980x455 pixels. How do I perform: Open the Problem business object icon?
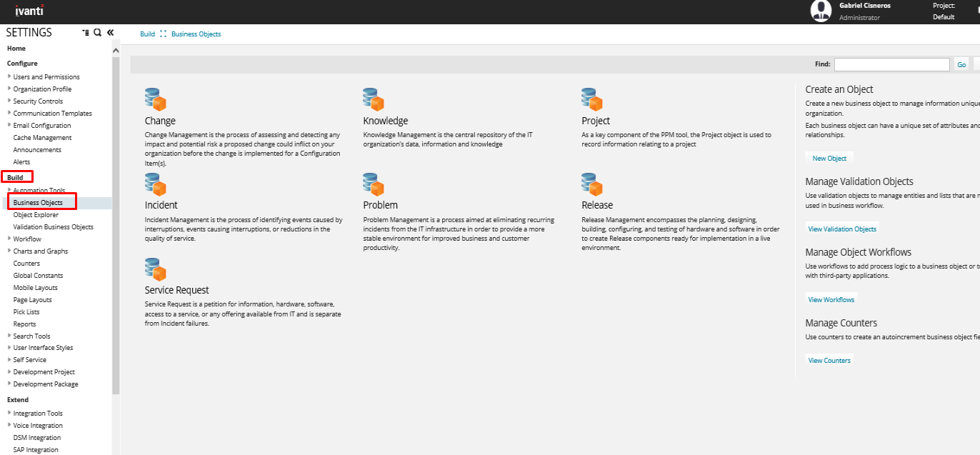pos(374,184)
